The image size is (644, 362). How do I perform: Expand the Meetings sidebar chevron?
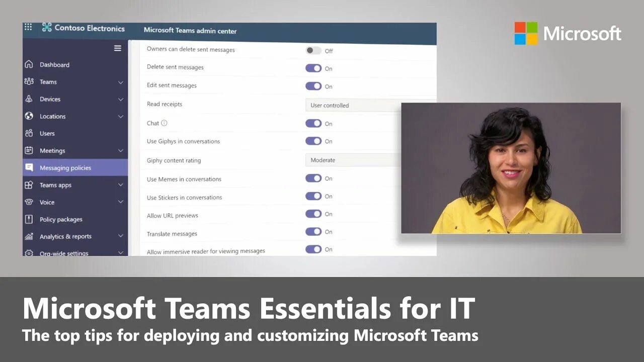(x=121, y=150)
